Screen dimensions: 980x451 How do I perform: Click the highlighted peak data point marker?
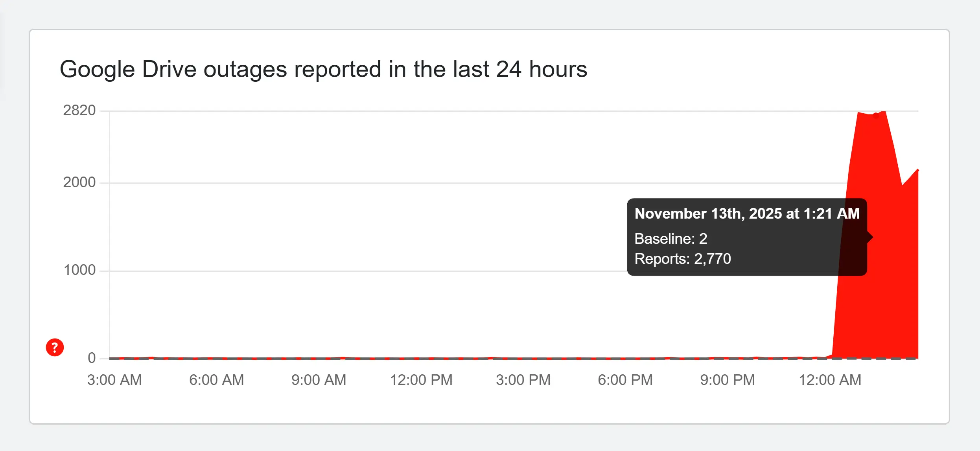876,116
